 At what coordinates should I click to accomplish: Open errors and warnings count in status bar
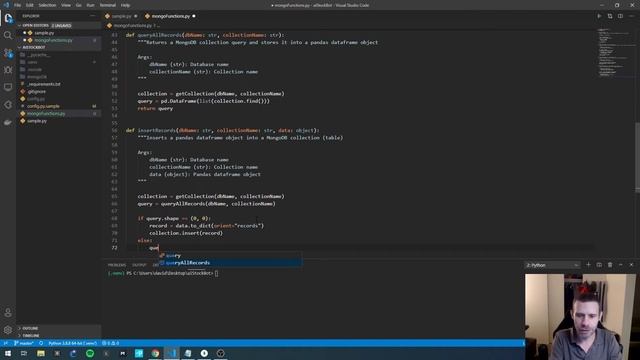click(110, 343)
